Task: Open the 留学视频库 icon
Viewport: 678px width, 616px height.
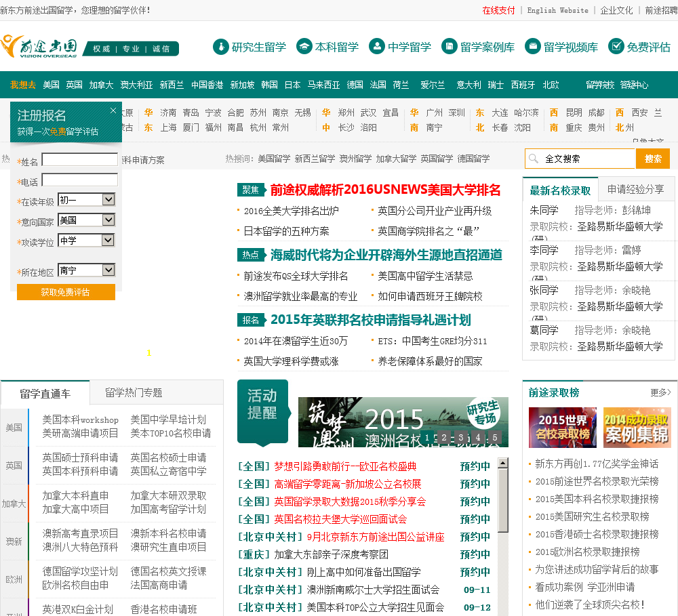Action: point(533,47)
